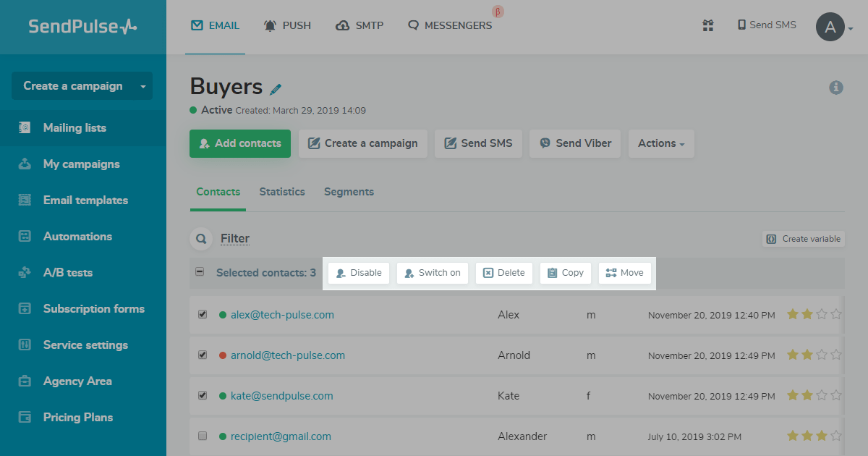Screen dimensions: 868x456
Task: Open the gift icon in header
Action: click(708, 25)
